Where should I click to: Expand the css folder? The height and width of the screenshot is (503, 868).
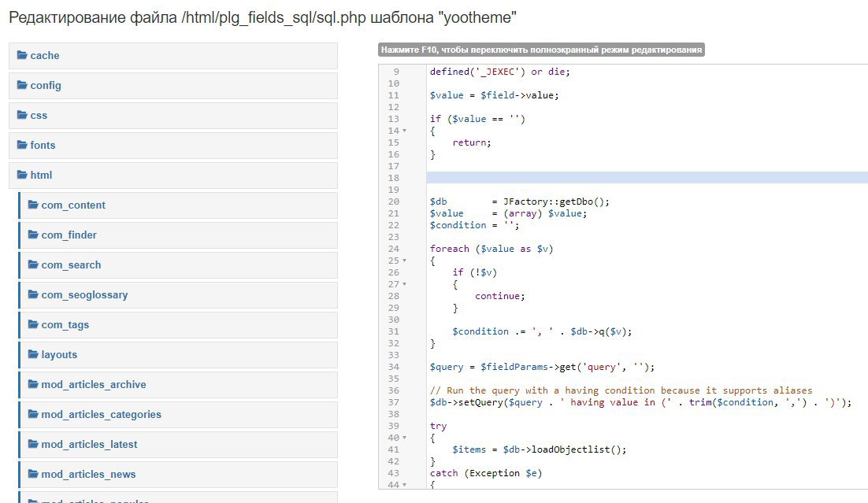pyautogui.click(x=173, y=115)
